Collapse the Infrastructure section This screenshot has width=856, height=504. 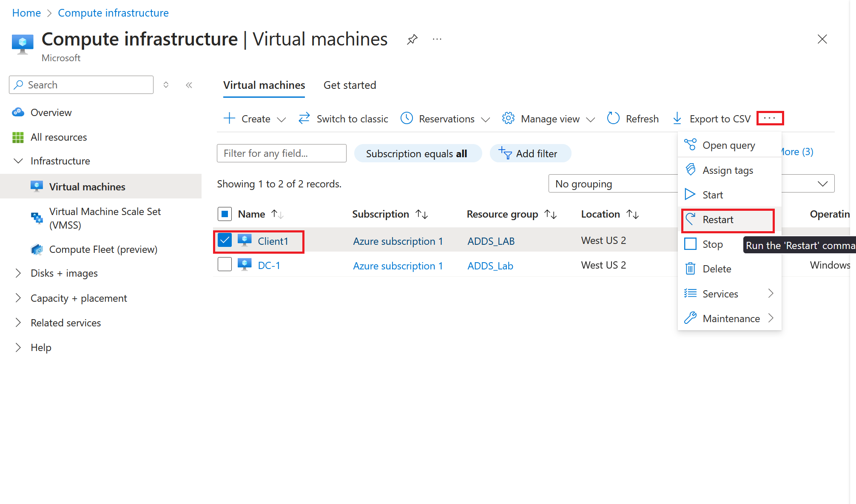[18, 161]
